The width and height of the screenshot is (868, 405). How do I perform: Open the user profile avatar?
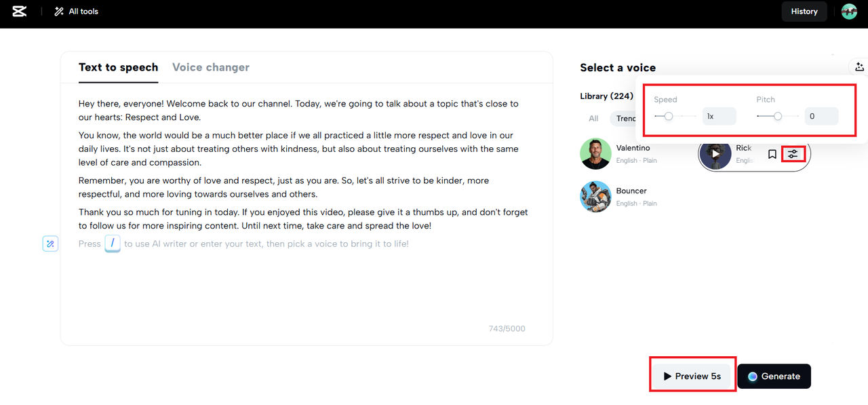[x=849, y=12]
